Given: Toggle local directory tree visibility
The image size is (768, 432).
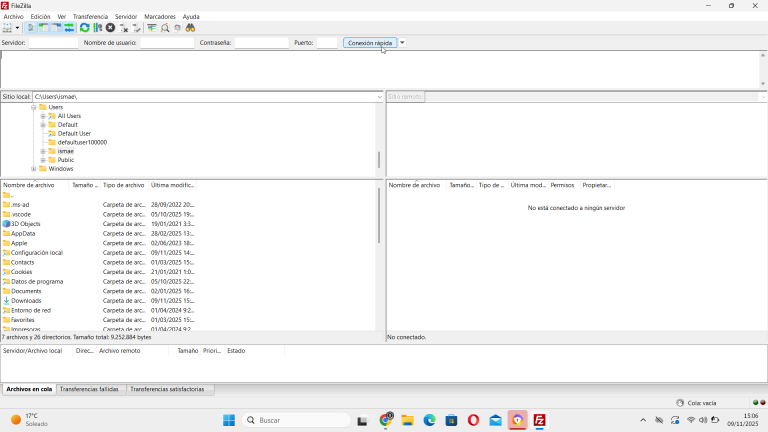Looking at the screenshot, I should 44,28.
